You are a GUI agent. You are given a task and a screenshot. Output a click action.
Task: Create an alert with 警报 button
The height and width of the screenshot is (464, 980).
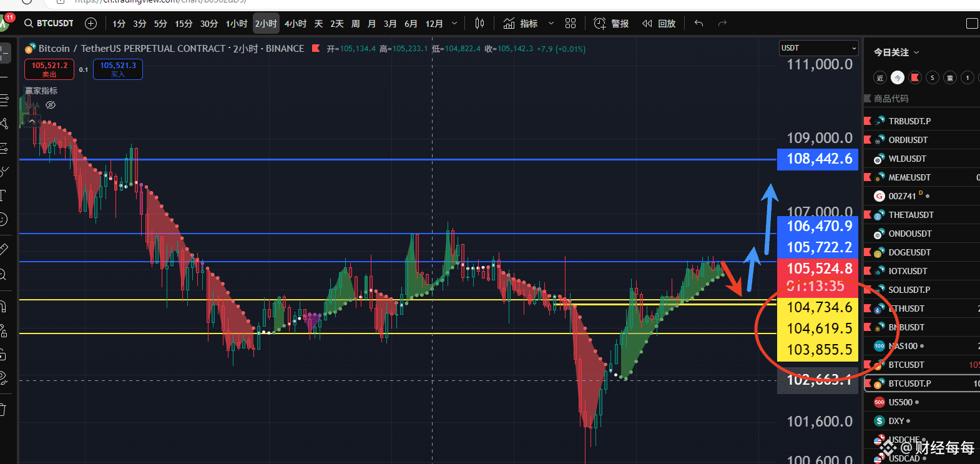click(x=611, y=23)
